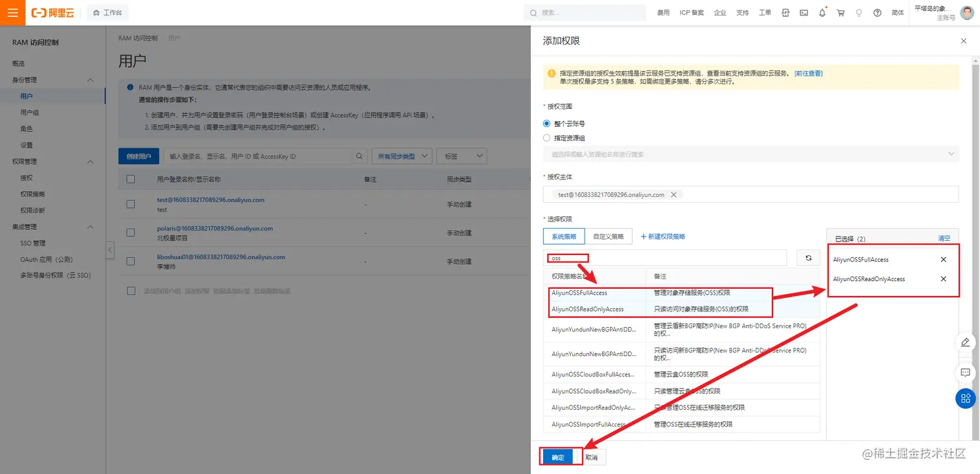Collapse the 身份管理 section
980x474 pixels.
click(x=90, y=80)
